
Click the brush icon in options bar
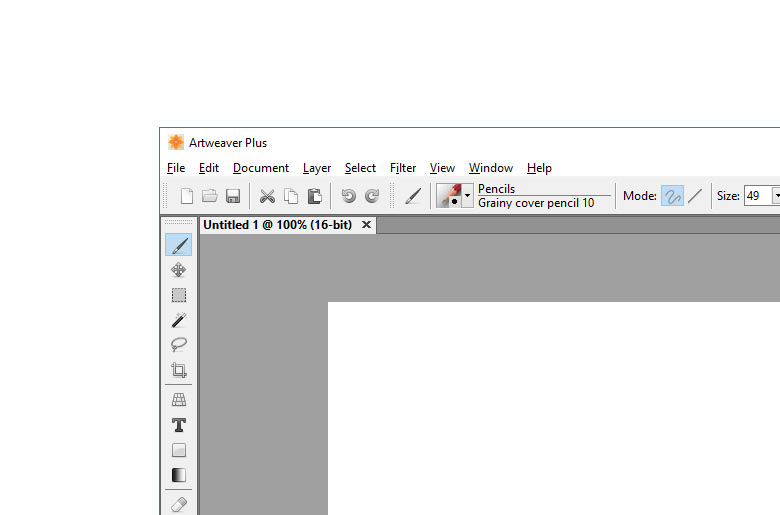[x=413, y=196]
